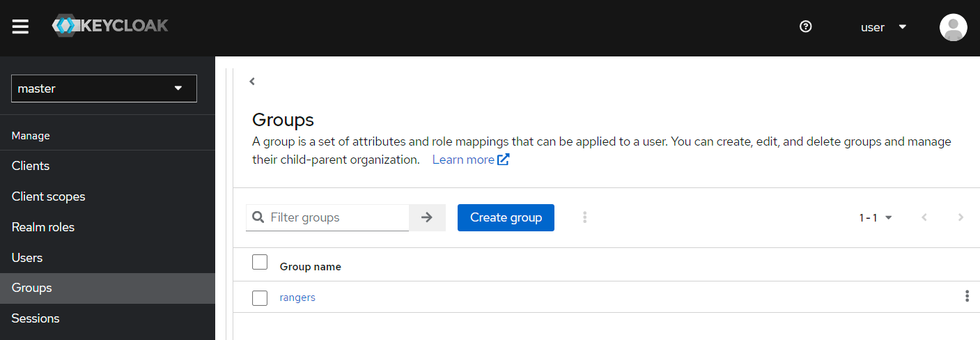Viewport: 980px width, 340px height.
Task: Open the master realm dropdown
Action: (104, 88)
